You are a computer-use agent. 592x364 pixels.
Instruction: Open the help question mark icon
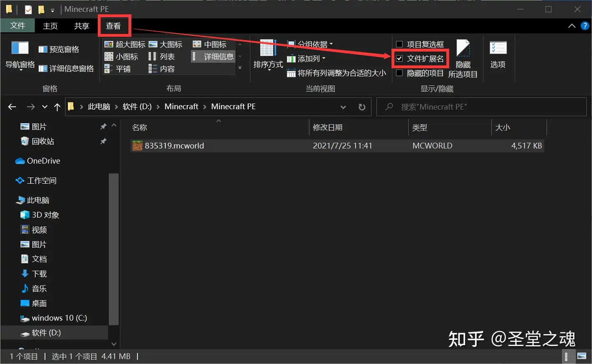585,26
